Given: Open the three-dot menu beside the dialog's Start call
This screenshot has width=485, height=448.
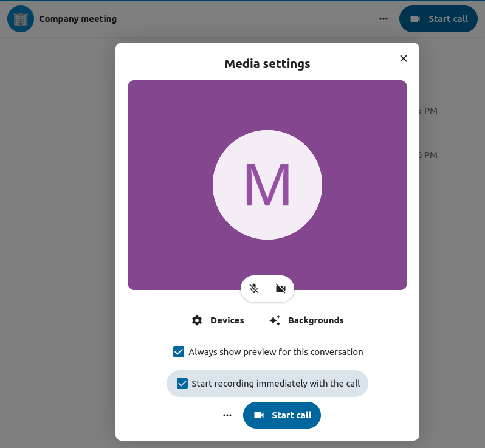Looking at the screenshot, I should click(227, 415).
